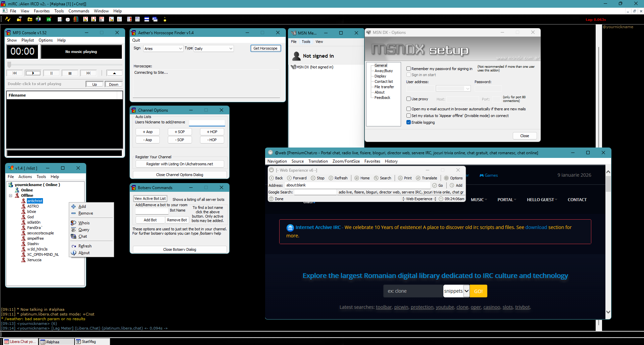The height and width of the screenshot is (345, 644).
Task: Open the Timer clock toolbar icon
Action: pos(68,19)
